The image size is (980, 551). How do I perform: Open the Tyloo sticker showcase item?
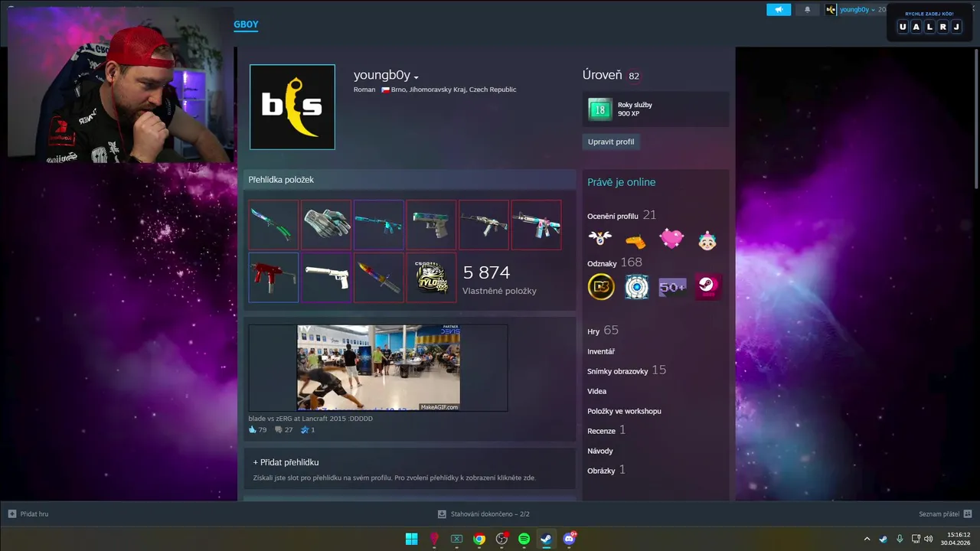pyautogui.click(x=431, y=278)
